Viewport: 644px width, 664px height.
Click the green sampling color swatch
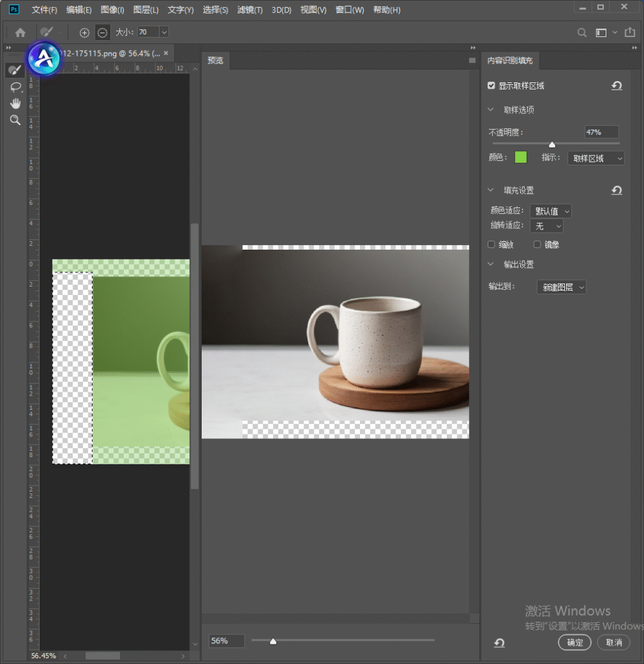[520, 157]
